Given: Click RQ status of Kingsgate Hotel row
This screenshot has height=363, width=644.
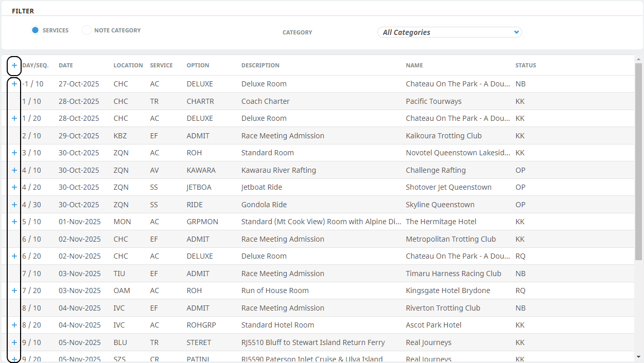Looking at the screenshot, I should click(520, 291).
